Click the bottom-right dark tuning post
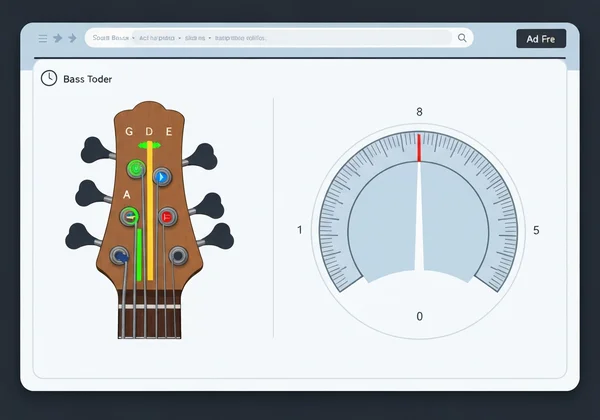 177,255
